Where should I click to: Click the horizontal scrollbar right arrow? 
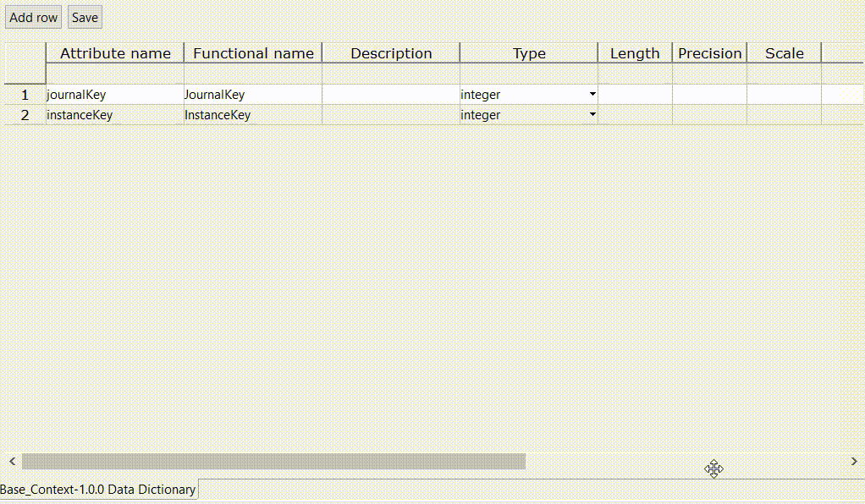pyautogui.click(x=854, y=461)
